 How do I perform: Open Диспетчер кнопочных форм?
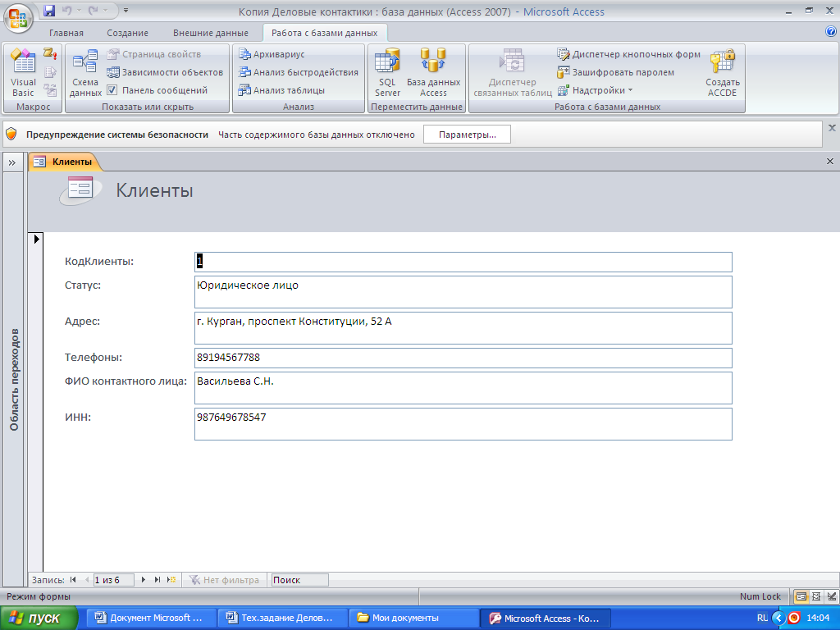pyautogui.click(x=628, y=54)
